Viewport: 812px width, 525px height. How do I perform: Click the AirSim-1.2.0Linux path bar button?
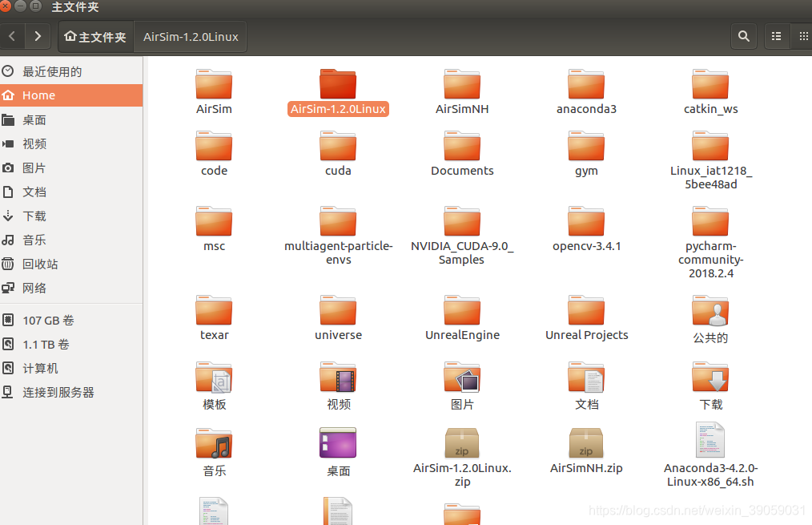click(x=191, y=37)
